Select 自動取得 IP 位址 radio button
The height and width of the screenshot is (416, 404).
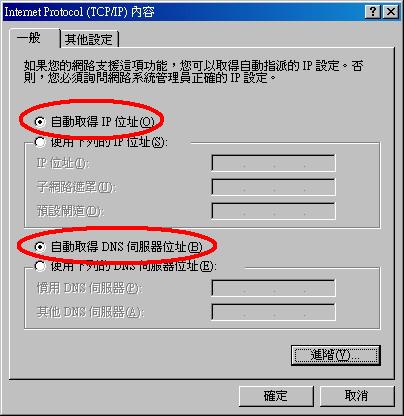(x=40, y=122)
